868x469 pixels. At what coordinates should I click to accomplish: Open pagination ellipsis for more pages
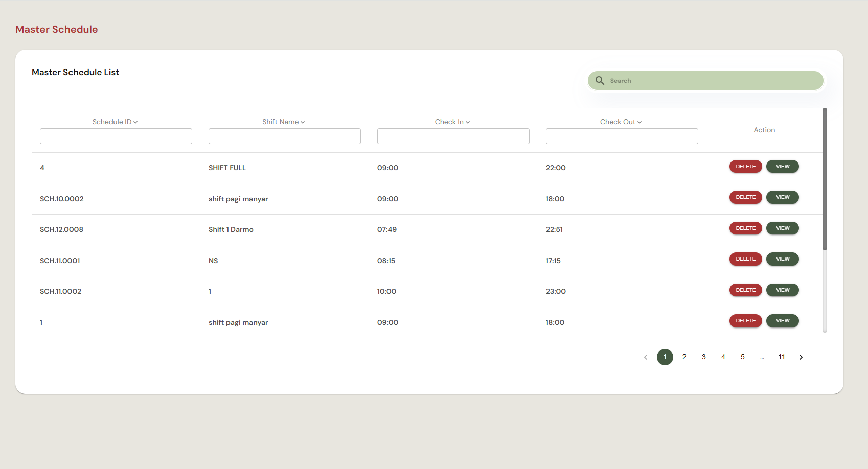pyautogui.click(x=762, y=357)
